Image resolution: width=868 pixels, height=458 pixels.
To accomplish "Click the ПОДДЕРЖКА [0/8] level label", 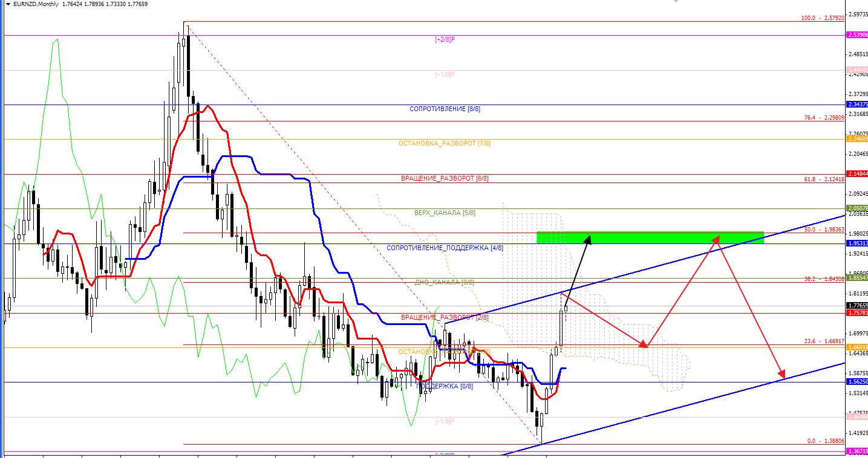I will click(x=445, y=386).
